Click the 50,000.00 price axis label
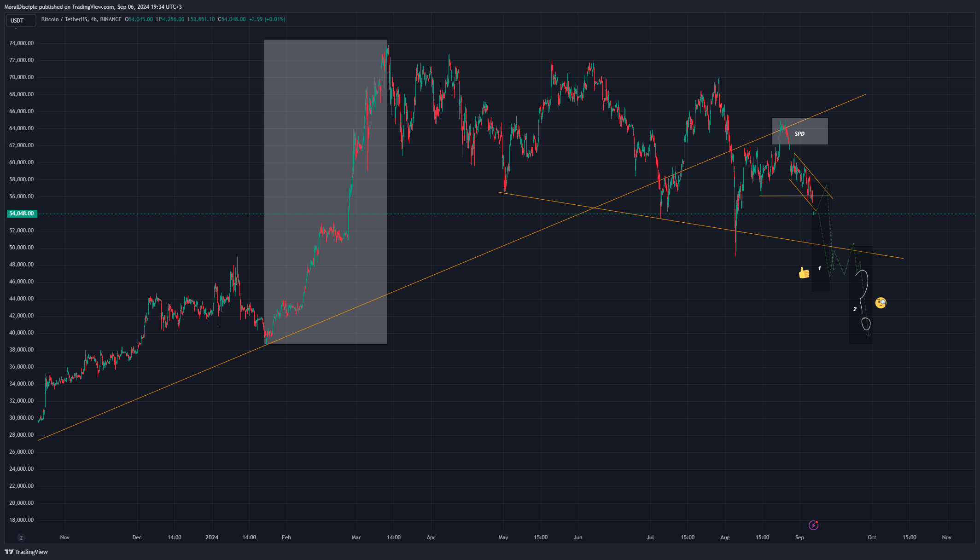This screenshot has height=560, width=980. pyautogui.click(x=22, y=248)
